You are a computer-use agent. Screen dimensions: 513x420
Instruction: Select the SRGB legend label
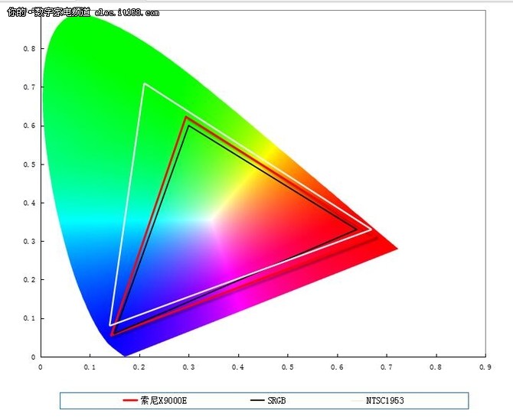(277, 401)
